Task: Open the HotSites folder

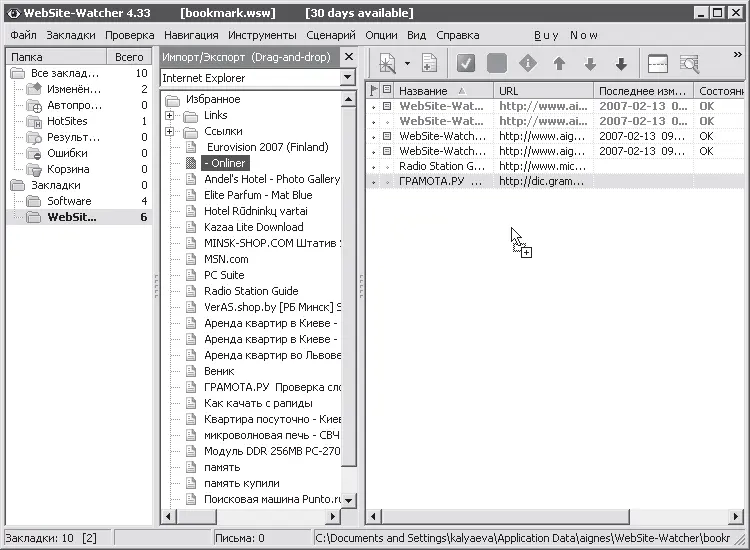Action: [x=67, y=121]
